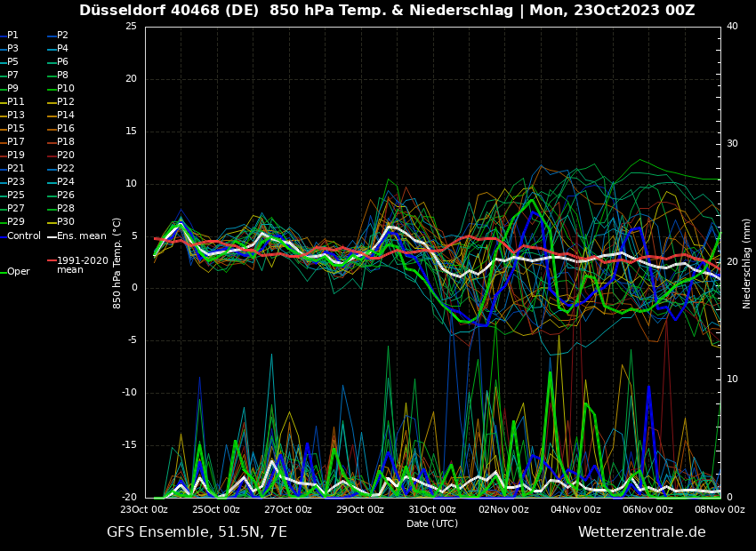This screenshot has height=551, width=756.
Task: Click the Ens. mean legend entry
Action: (x=81, y=236)
